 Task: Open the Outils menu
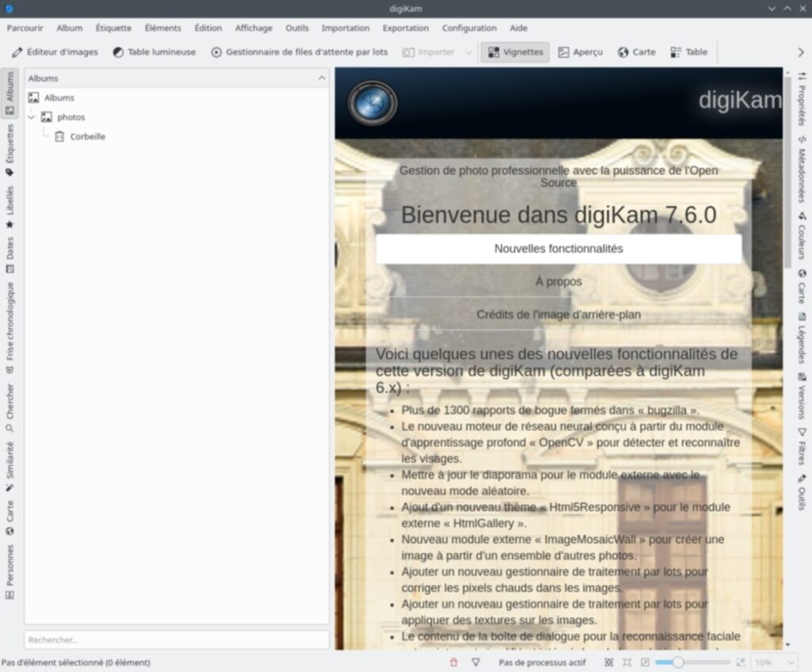[297, 28]
